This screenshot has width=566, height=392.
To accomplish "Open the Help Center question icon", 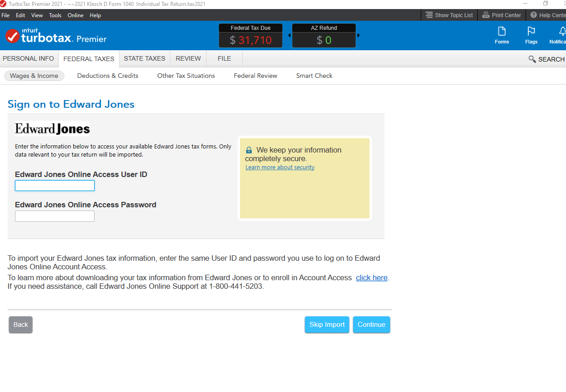I will [533, 15].
